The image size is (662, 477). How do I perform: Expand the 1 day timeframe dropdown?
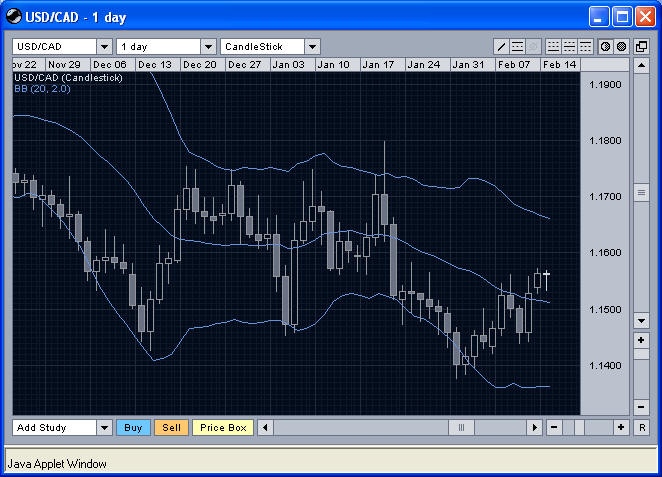(x=208, y=46)
